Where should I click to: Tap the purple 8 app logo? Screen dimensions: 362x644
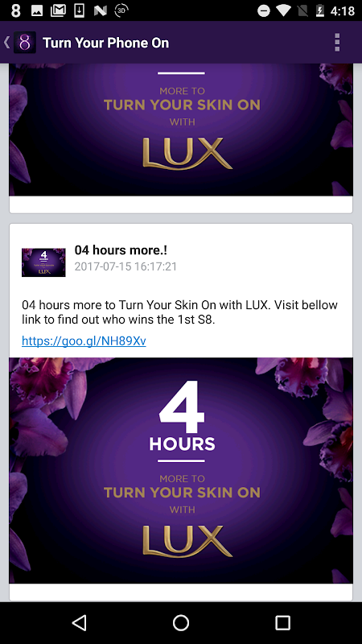coord(25,43)
